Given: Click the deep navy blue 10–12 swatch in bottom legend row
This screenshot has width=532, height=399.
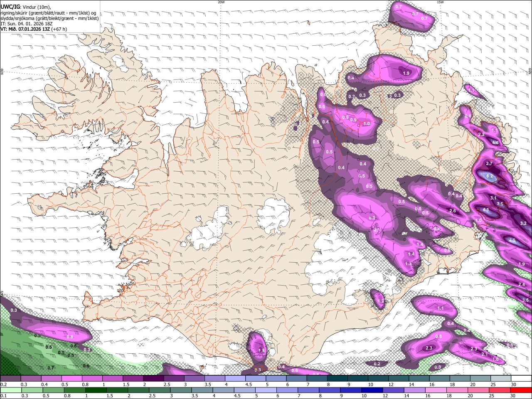Looking at the screenshot, I should (373, 390).
